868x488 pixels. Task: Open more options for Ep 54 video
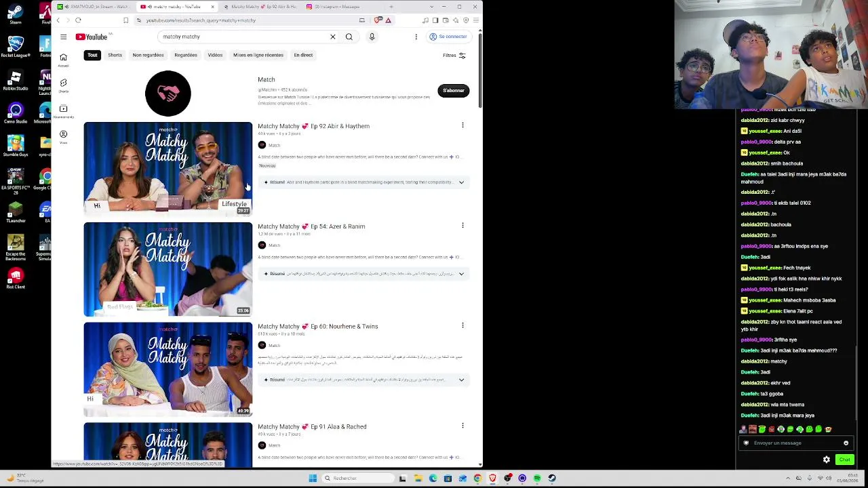click(462, 226)
